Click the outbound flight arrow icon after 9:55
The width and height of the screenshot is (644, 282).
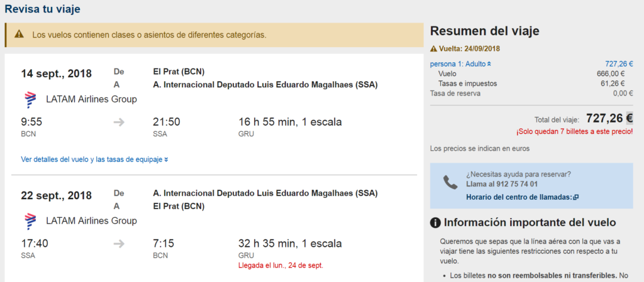pyautogui.click(x=119, y=122)
